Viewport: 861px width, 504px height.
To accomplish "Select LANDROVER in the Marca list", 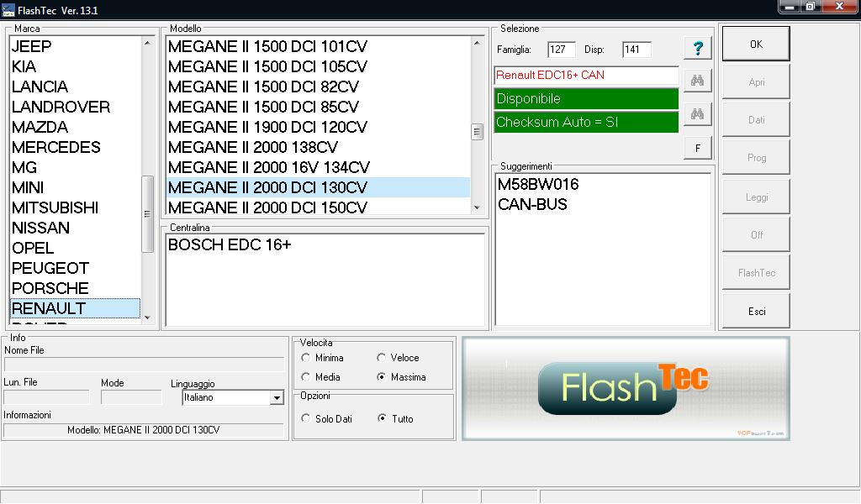I will tap(75, 107).
